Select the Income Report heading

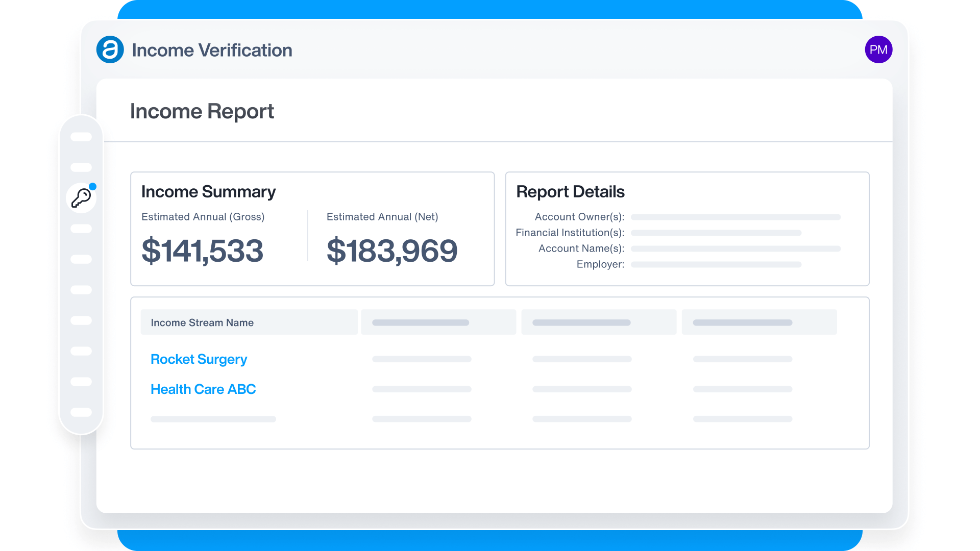coord(202,111)
